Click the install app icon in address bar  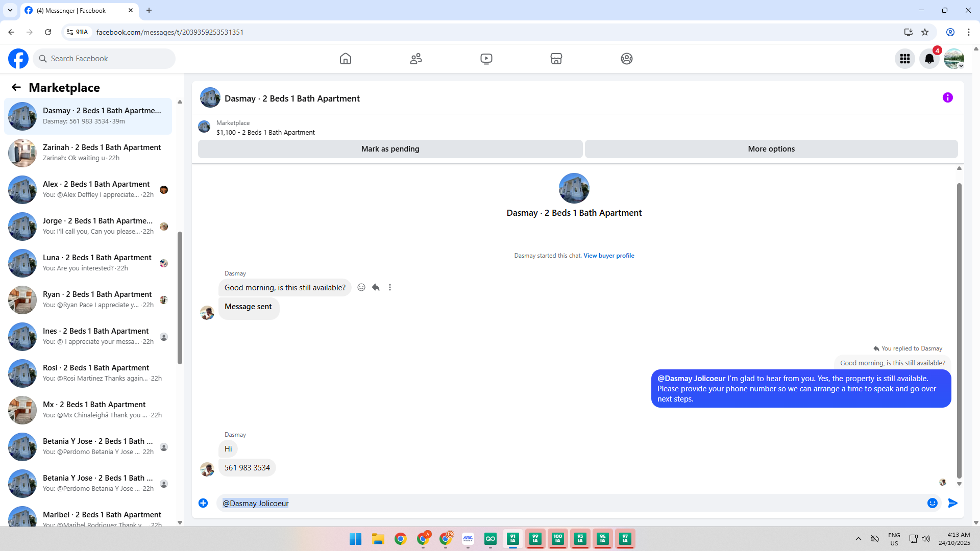coord(908,32)
